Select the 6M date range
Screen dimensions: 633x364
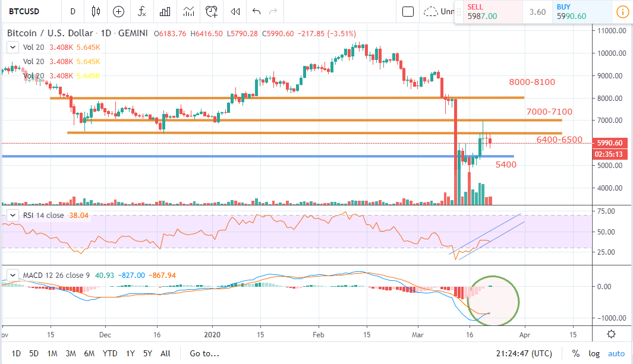click(x=89, y=353)
